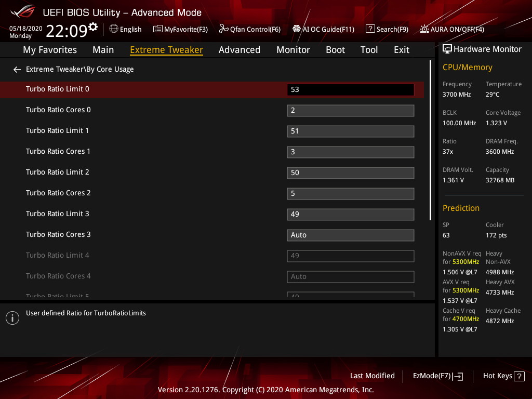This screenshot has height=399, width=532.
Task: Edit Turbo Ratio Limit 0 value 53
Action: 351,89
